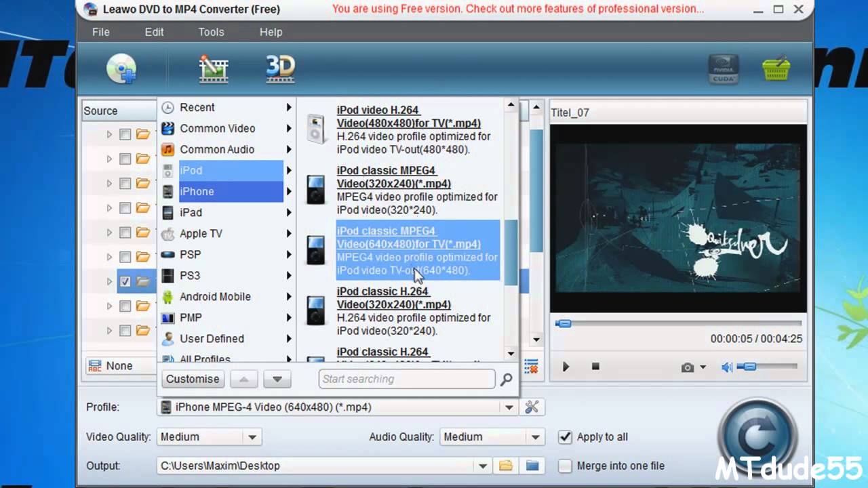Uncheck the checked highlighted title row
The width and height of the screenshot is (868, 488).
pos(125,281)
